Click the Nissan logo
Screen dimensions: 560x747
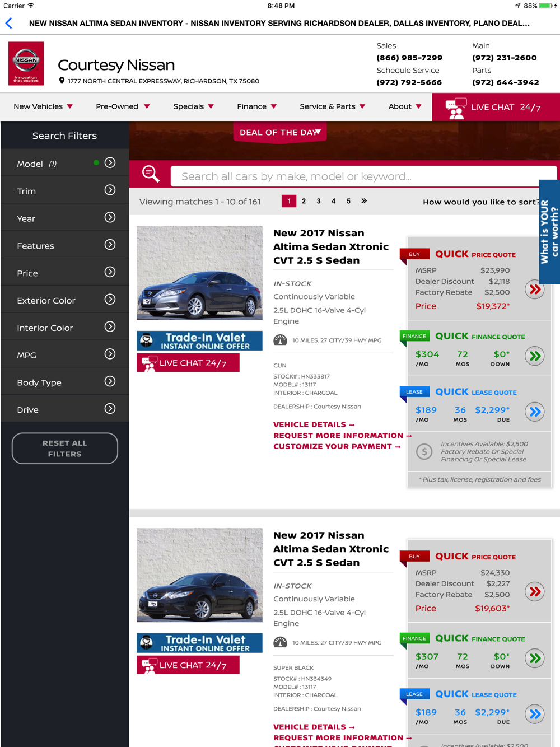pyautogui.click(x=26, y=63)
